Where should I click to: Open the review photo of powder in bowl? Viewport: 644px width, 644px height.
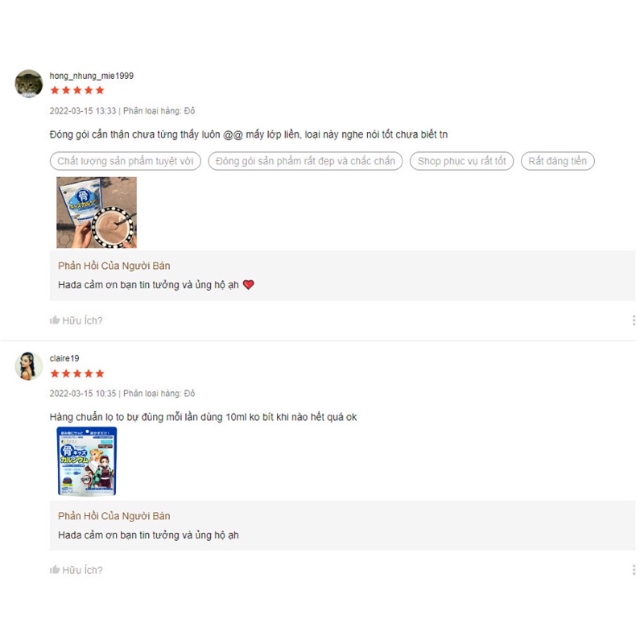coord(97,213)
